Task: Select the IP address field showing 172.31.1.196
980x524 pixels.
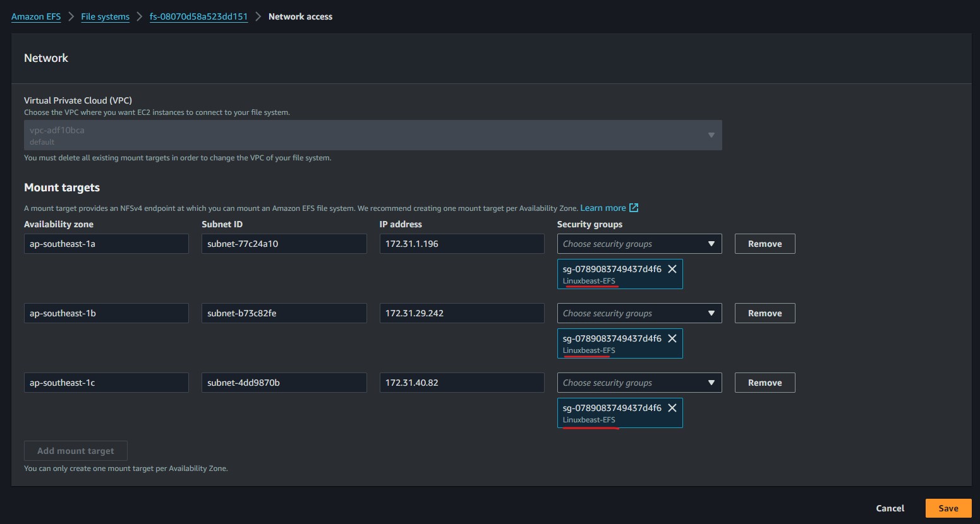Action: [462, 244]
